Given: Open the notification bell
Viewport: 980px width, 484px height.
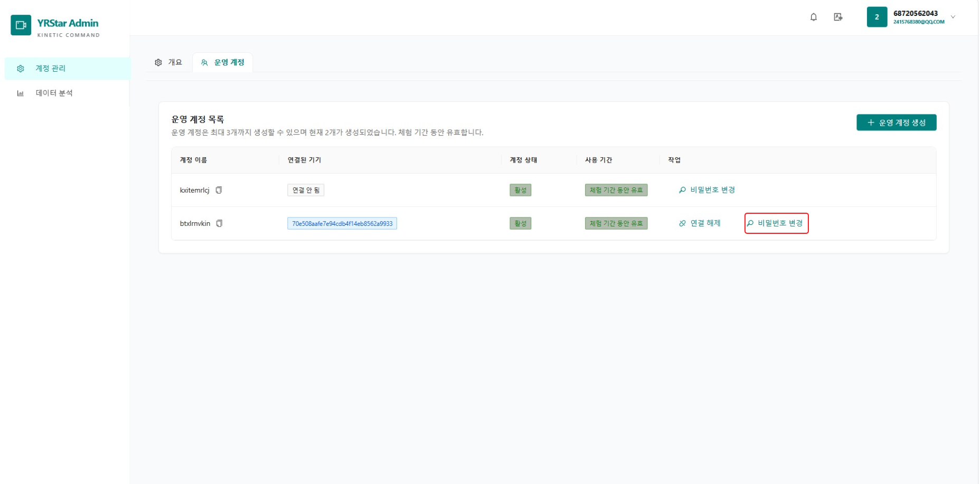Looking at the screenshot, I should 814,17.
